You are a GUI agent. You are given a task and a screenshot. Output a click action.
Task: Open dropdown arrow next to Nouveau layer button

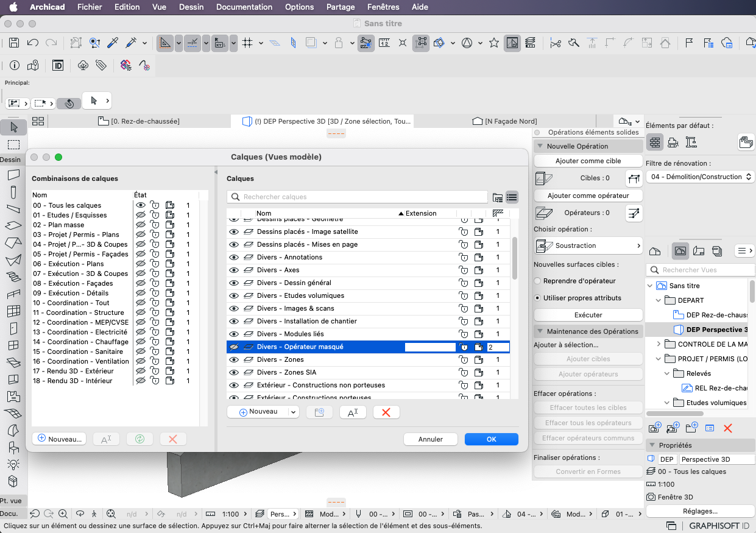click(x=294, y=412)
